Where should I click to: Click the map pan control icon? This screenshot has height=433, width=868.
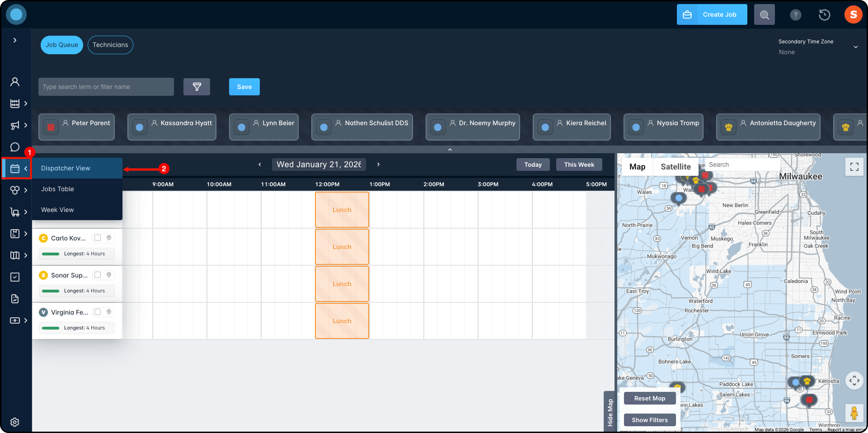pos(854,381)
